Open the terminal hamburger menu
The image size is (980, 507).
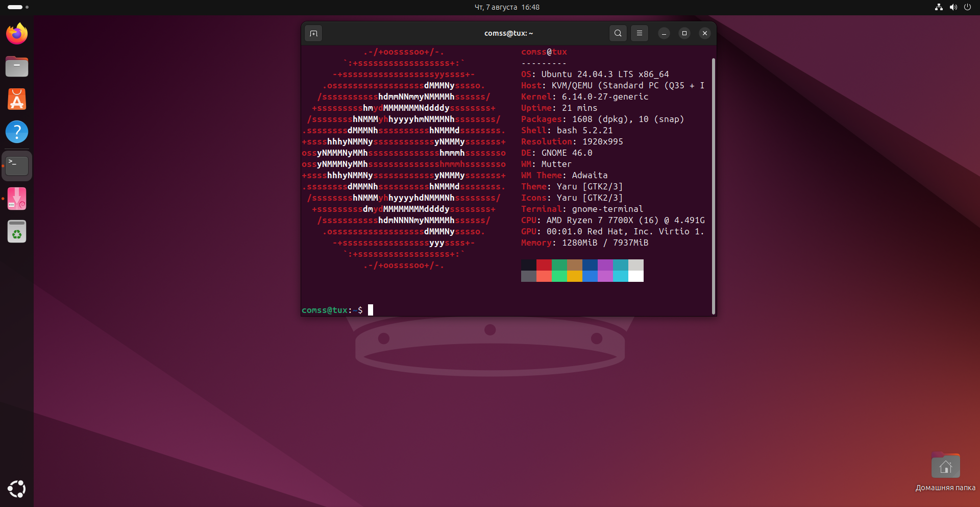(x=640, y=33)
